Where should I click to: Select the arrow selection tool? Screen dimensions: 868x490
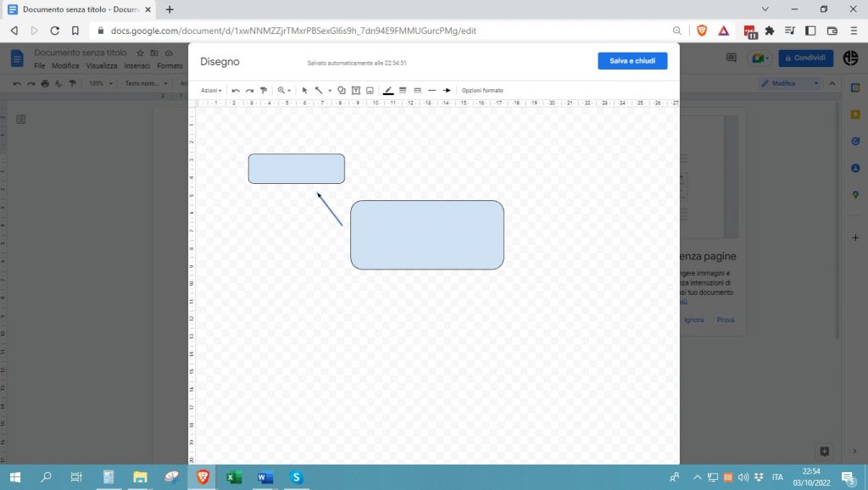pyautogui.click(x=303, y=90)
